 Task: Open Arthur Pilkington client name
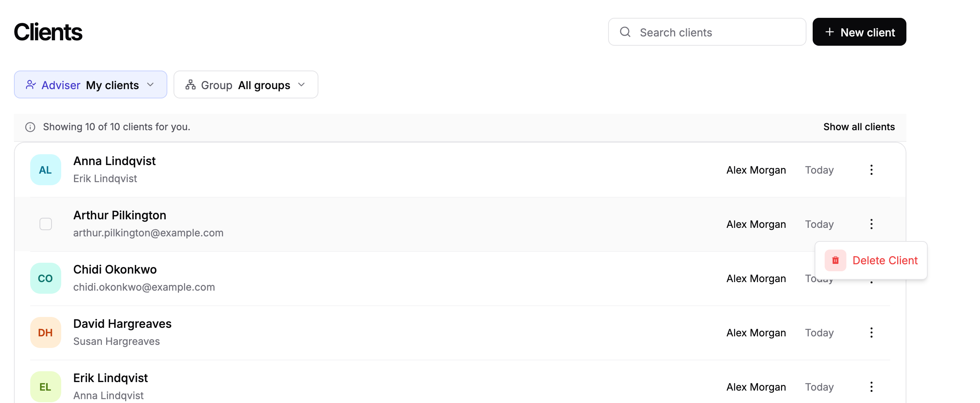coord(120,215)
